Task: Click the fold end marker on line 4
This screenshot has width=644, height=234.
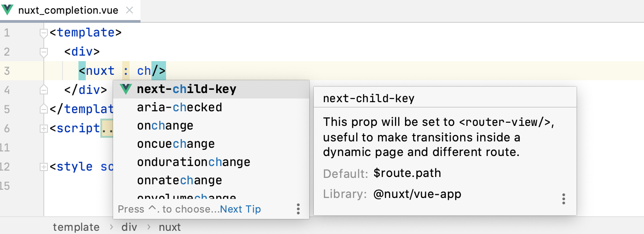Action: coord(44,90)
